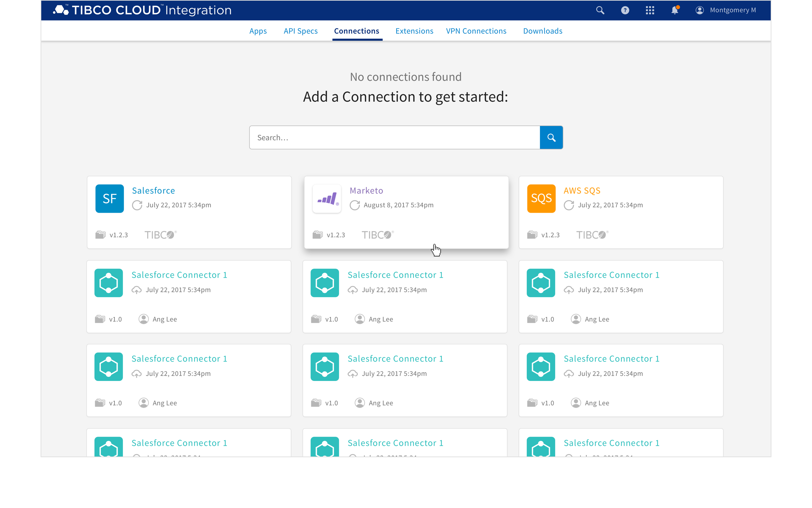This screenshot has height=508, width=812.
Task: Click cloud upload icon, second row left card
Action: 136,290
